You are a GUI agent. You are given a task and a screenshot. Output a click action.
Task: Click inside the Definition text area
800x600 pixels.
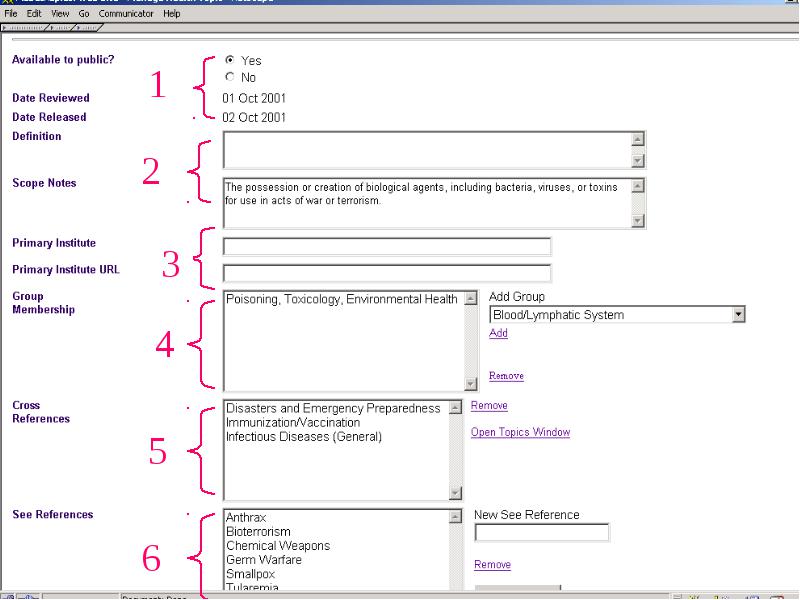pos(428,150)
